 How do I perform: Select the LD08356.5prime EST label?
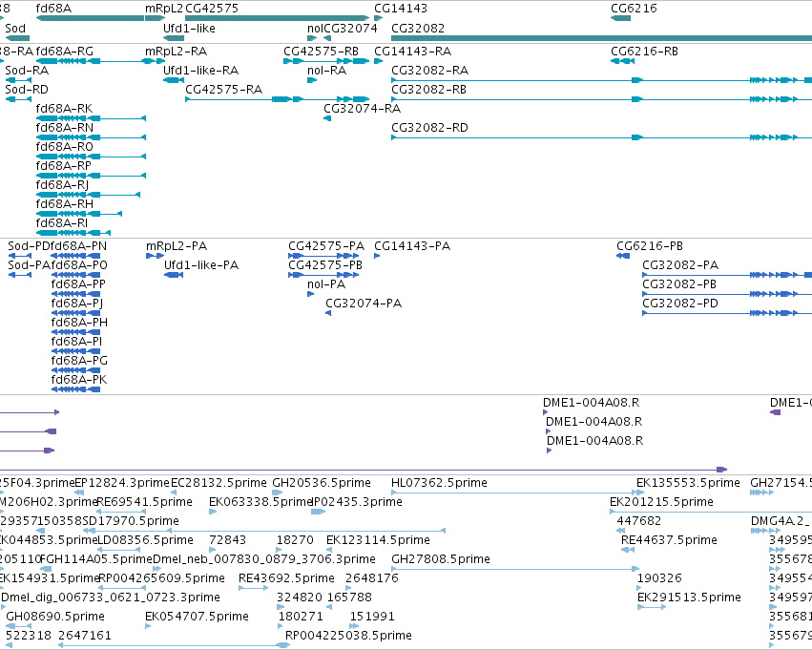[146, 540]
